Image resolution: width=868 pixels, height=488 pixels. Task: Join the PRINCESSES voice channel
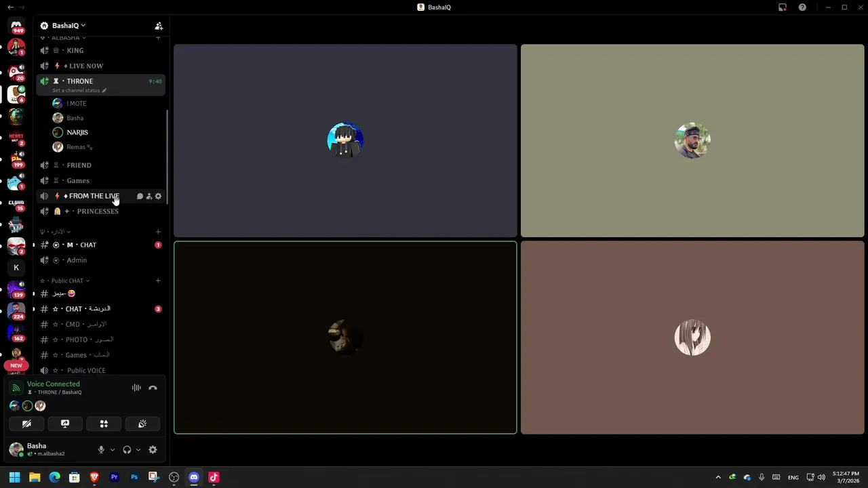(100, 211)
